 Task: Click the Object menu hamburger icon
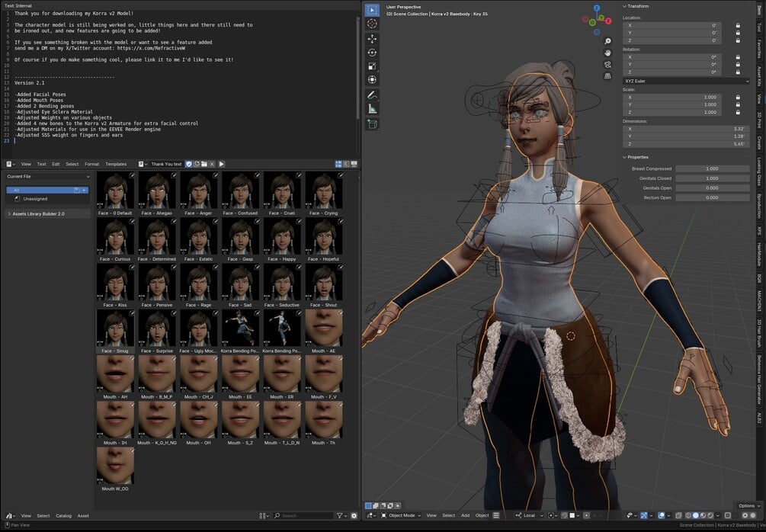pos(496,515)
